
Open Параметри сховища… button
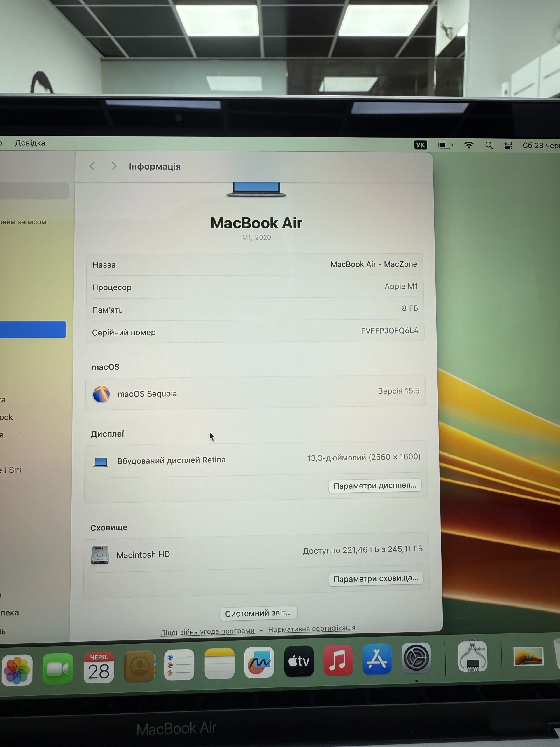pyautogui.click(x=376, y=579)
